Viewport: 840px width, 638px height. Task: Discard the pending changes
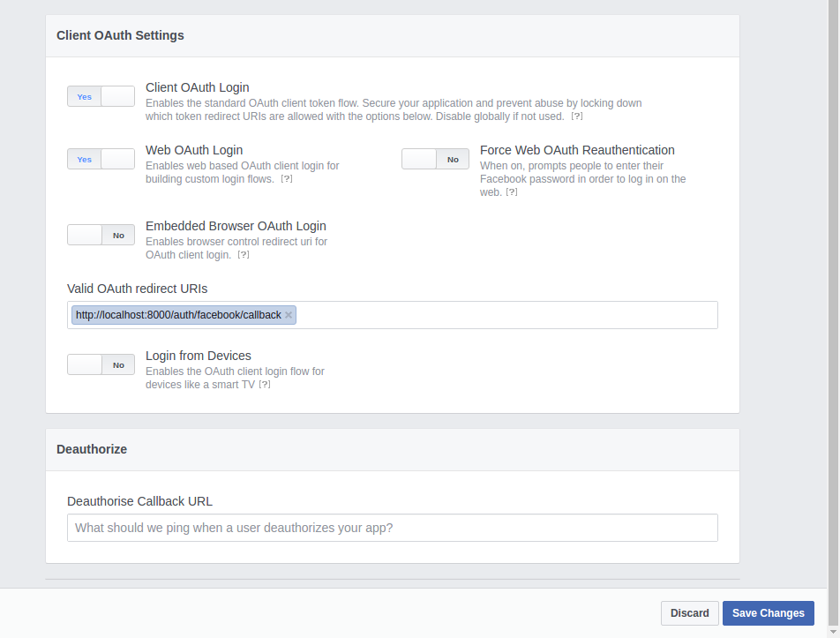(x=689, y=613)
